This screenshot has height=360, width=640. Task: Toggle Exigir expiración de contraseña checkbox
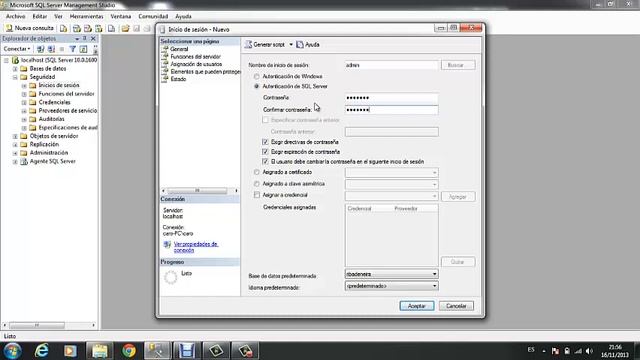(265, 152)
